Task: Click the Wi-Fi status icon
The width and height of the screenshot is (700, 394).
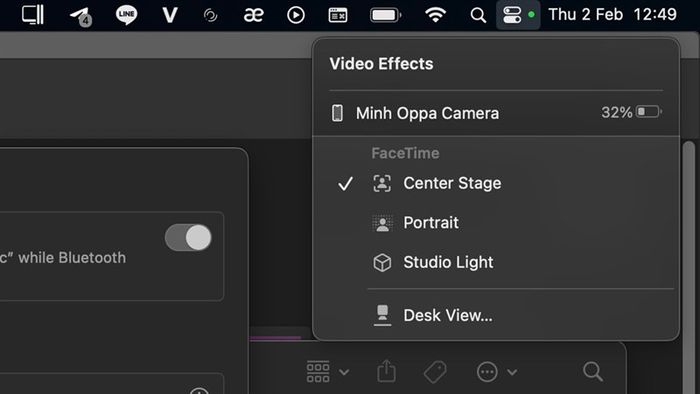Action: click(x=435, y=15)
